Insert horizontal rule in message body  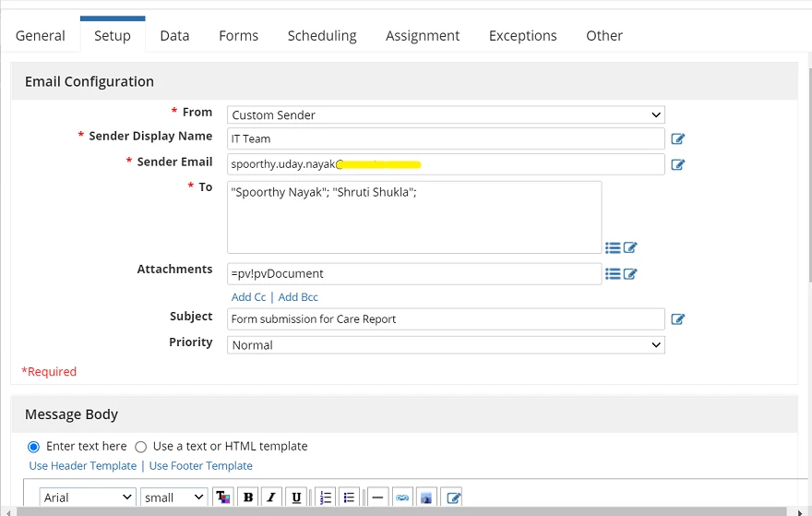click(377, 498)
